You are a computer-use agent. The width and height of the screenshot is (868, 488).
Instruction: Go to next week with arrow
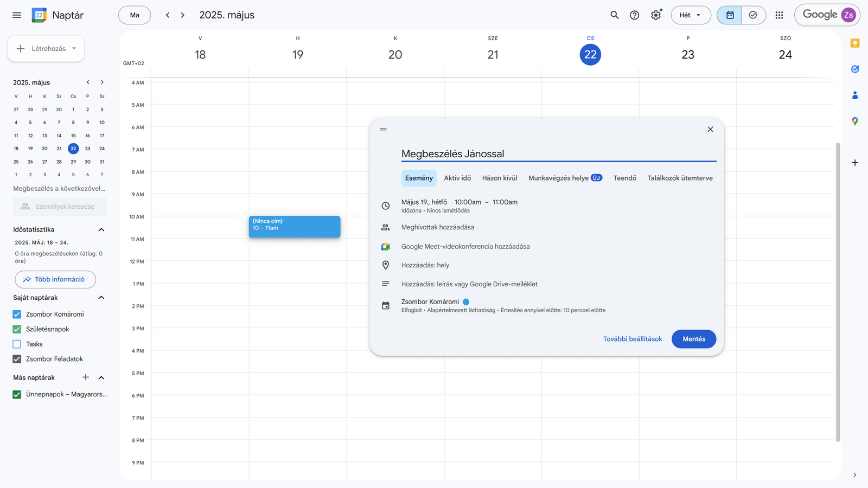[x=183, y=15]
